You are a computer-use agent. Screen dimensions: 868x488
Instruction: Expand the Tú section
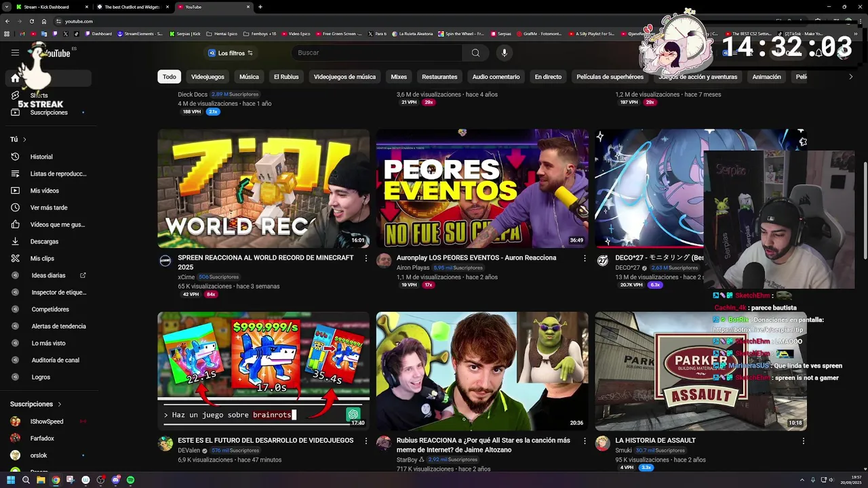pos(18,139)
